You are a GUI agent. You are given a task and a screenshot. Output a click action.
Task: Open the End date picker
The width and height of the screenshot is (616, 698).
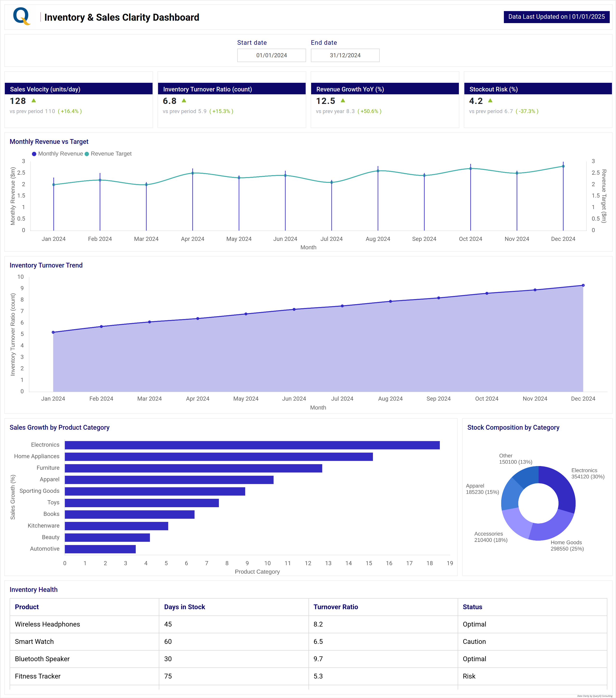point(345,55)
